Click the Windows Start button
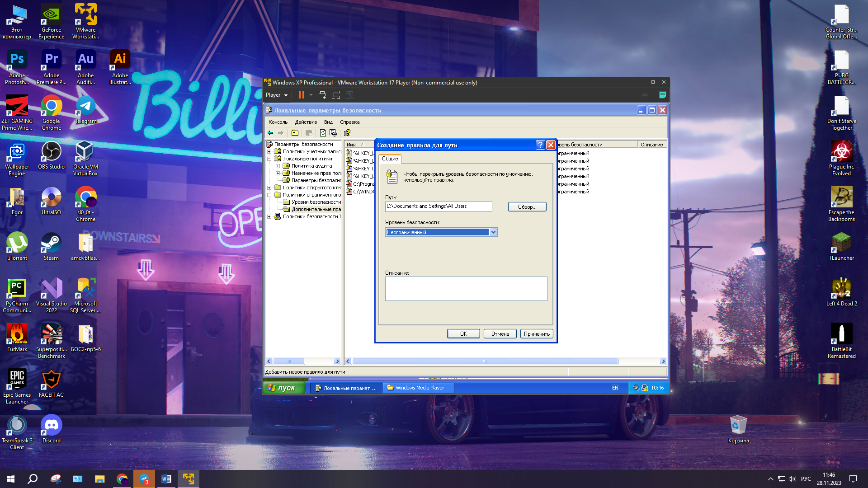Screen dimensions: 868x488 click(x=11, y=479)
